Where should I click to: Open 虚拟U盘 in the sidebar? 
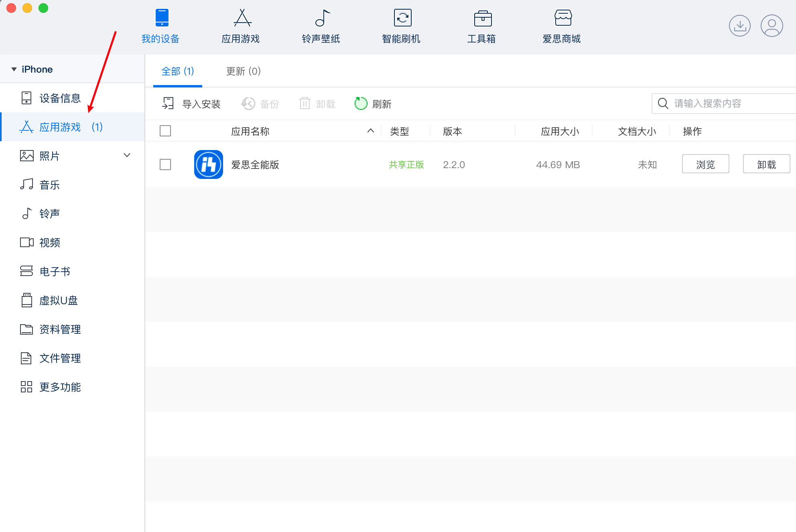pos(73,300)
